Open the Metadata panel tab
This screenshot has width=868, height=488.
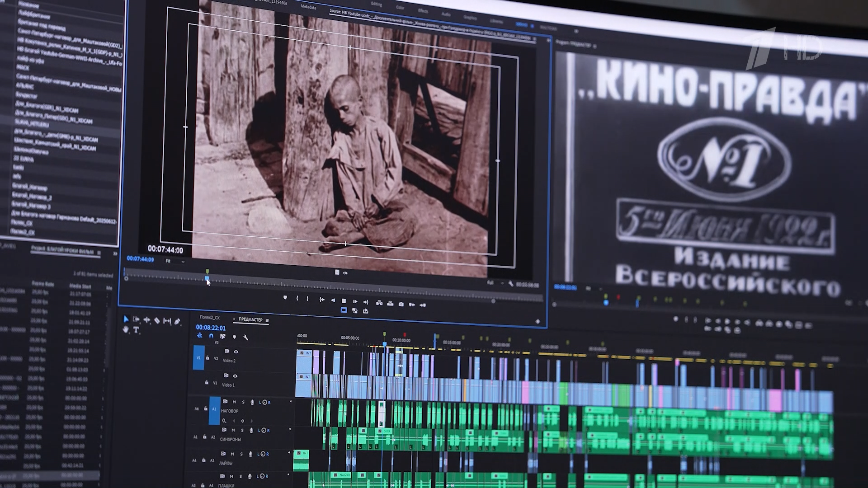tap(308, 7)
